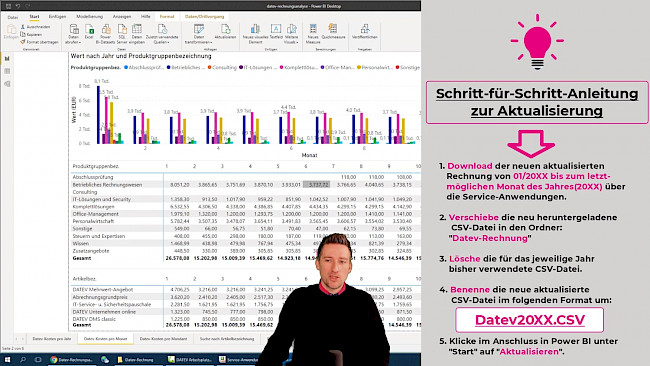Viewport: 650px width, 366px height.
Task: Click Produktgruppenbez. column header
Action: coord(96,166)
